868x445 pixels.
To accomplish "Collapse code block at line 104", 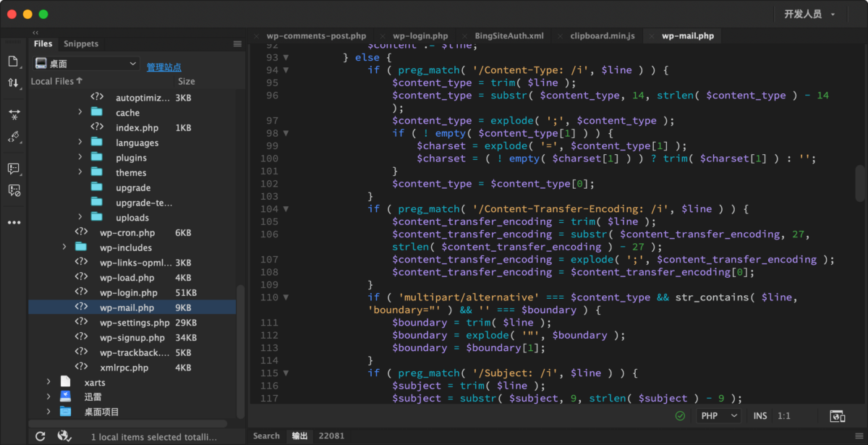I will coord(286,208).
